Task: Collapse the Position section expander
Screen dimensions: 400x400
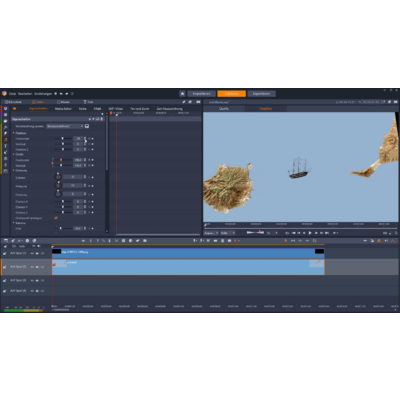Action: coord(14,133)
